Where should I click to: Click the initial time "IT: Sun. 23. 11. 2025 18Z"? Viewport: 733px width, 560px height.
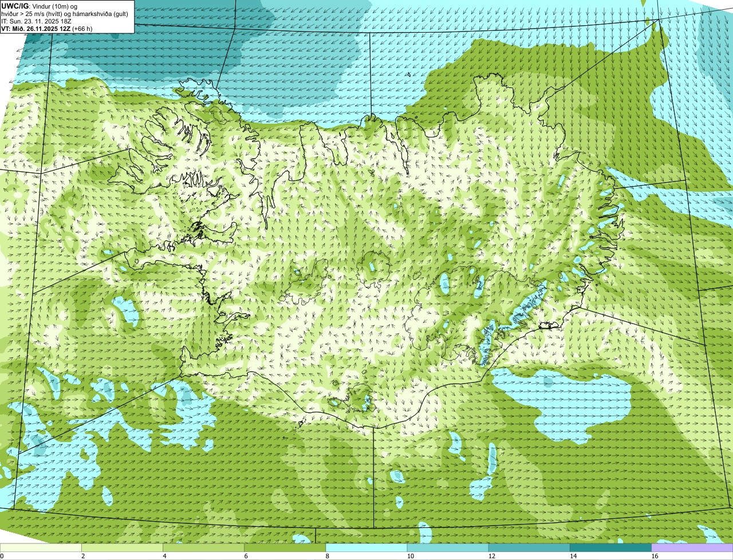(36, 21)
